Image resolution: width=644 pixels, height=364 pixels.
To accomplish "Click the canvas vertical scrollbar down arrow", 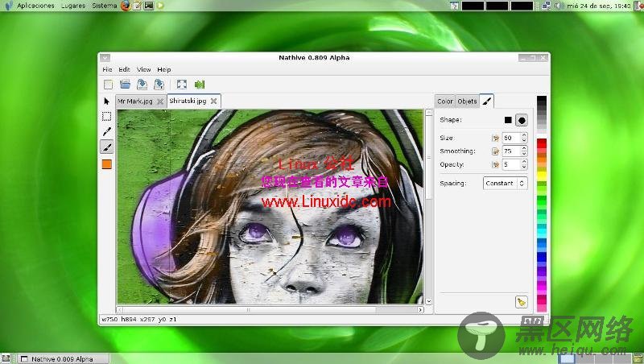I will click(428, 301).
